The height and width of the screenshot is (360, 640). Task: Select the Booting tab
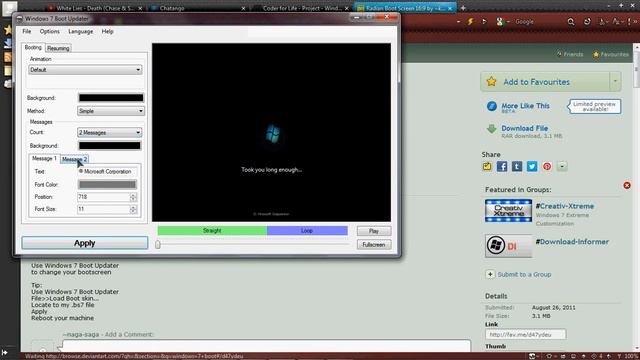click(33, 47)
